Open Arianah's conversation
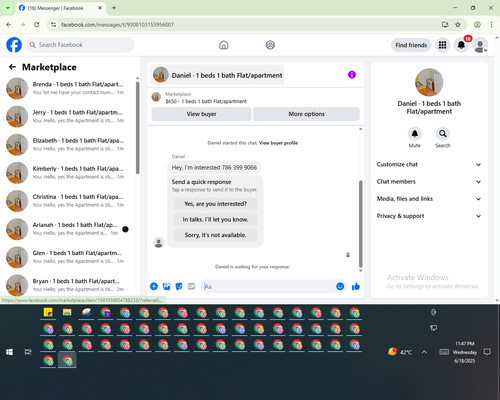Screen dimensions: 500x400 68,229
